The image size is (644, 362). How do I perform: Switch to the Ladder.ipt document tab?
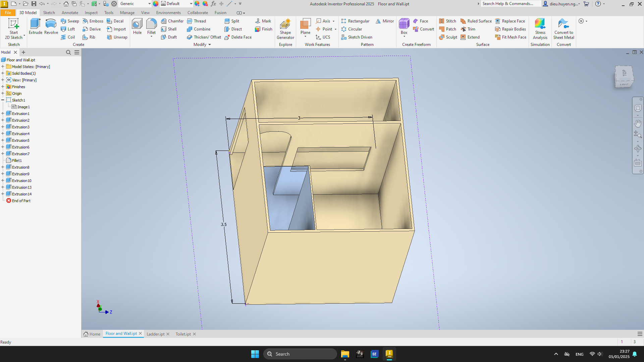pos(156,334)
